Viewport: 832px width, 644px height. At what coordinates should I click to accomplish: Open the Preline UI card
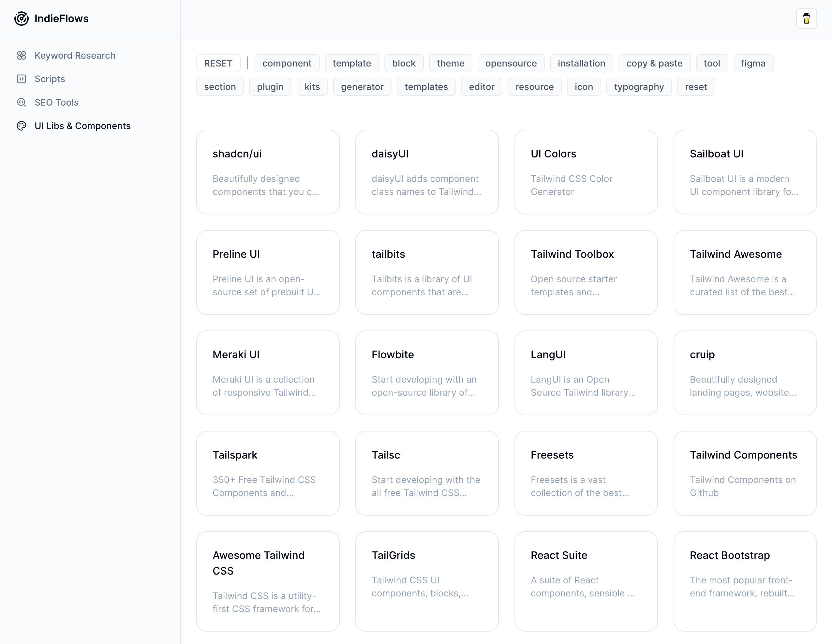point(268,272)
